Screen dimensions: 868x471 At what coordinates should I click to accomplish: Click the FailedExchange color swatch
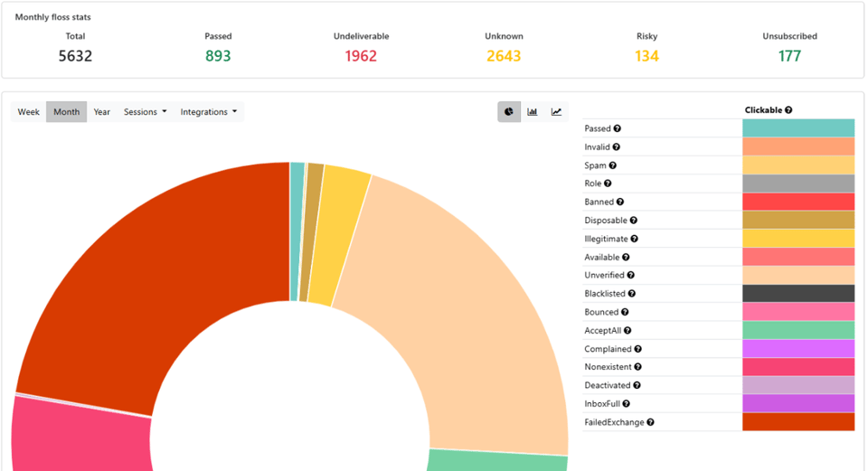[798, 422]
